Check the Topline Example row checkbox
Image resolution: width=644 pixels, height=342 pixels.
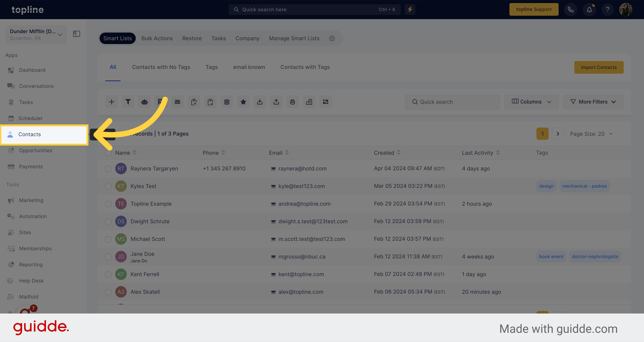(x=108, y=204)
